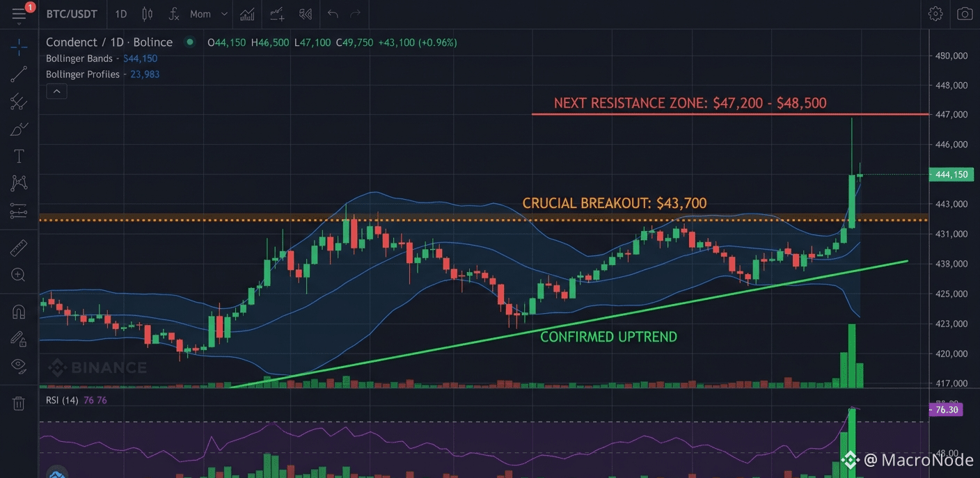980x478 pixels.
Task: Toggle hide all drawings eye icon
Action: tap(19, 365)
